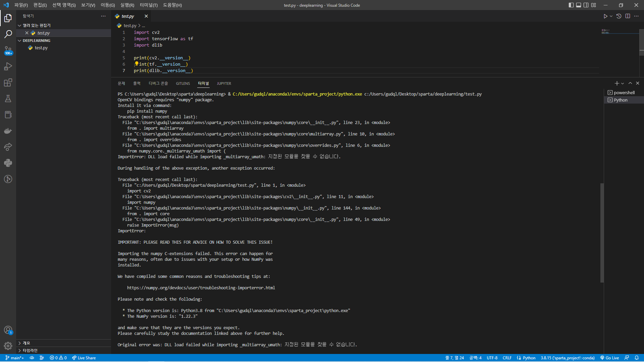Open the Terminal menu
644x362 pixels.
(x=149, y=5)
